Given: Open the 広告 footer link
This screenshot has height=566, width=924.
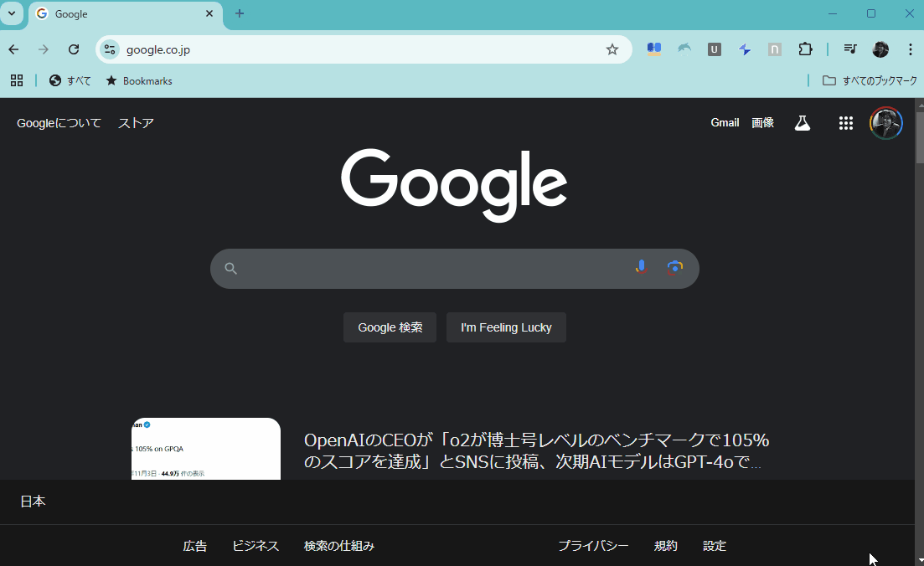Looking at the screenshot, I should 194,546.
